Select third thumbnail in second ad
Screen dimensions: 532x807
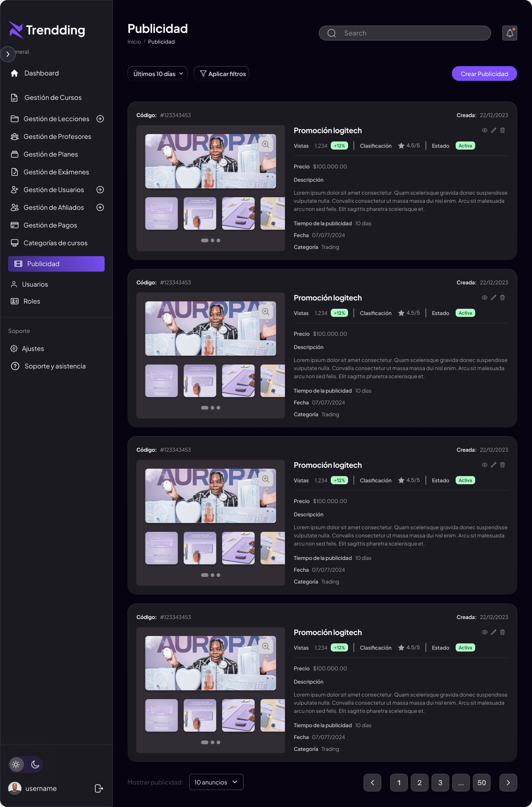tap(238, 381)
